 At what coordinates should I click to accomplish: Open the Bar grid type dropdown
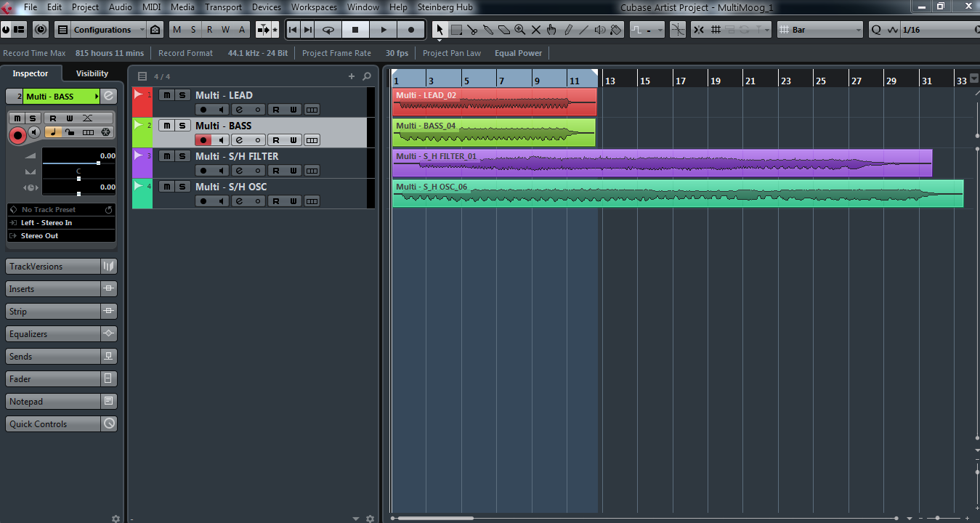pyautogui.click(x=820, y=30)
